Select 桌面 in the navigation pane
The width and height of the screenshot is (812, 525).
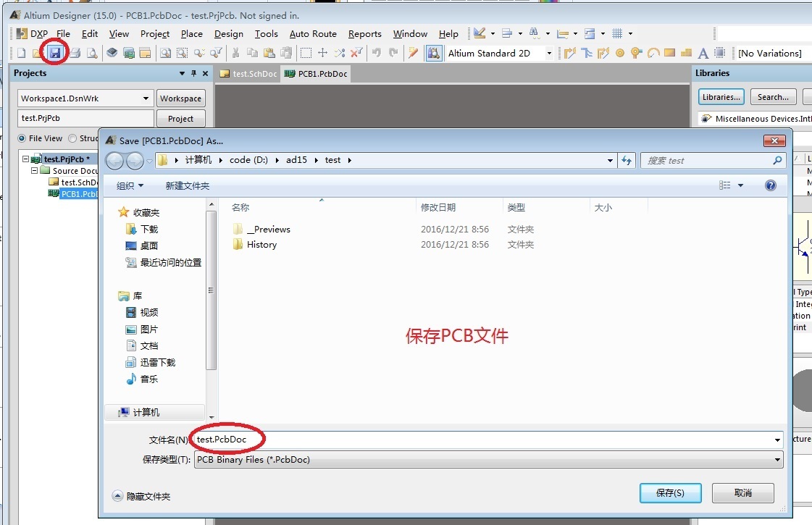[142, 246]
